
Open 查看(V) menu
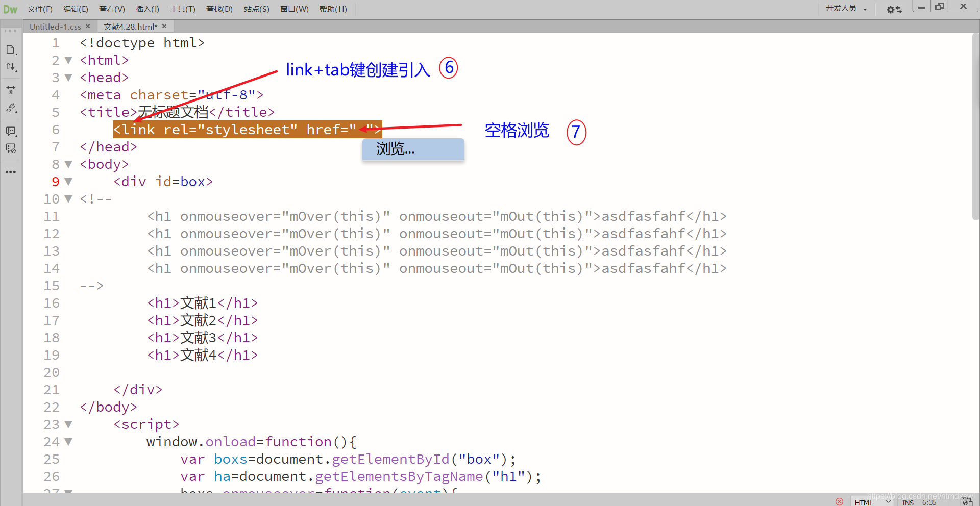(x=112, y=9)
